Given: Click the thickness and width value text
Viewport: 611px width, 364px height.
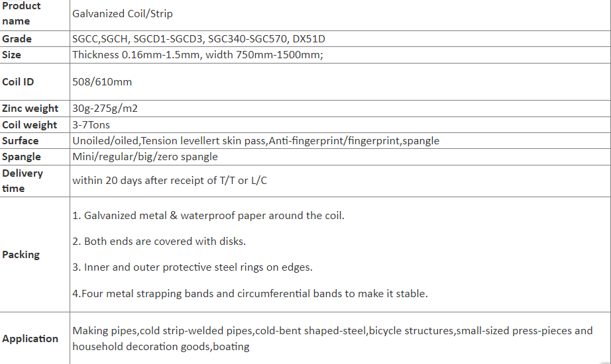Looking at the screenshot, I should point(197,55).
